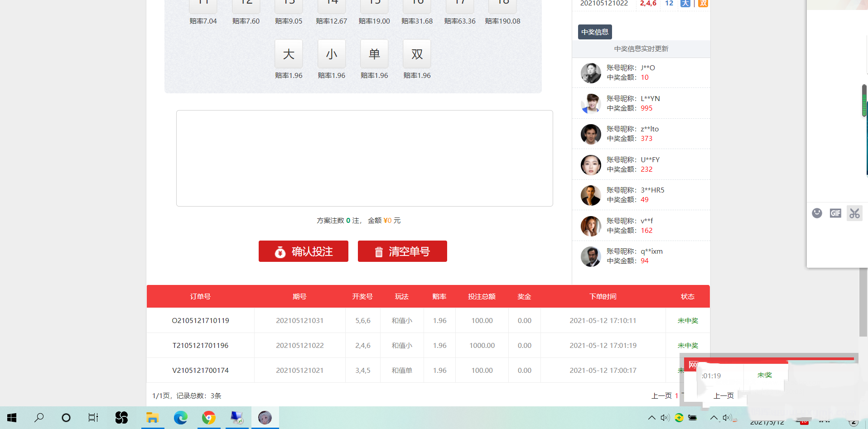
Task: Select the 单 (odd) bet option
Action: coord(374,54)
